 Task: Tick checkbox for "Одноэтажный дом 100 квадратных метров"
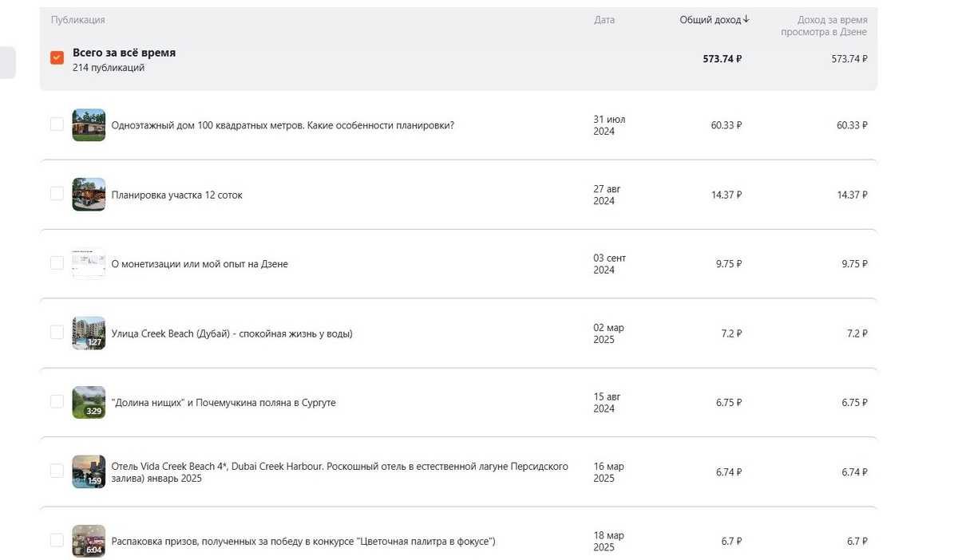[57, 124]
